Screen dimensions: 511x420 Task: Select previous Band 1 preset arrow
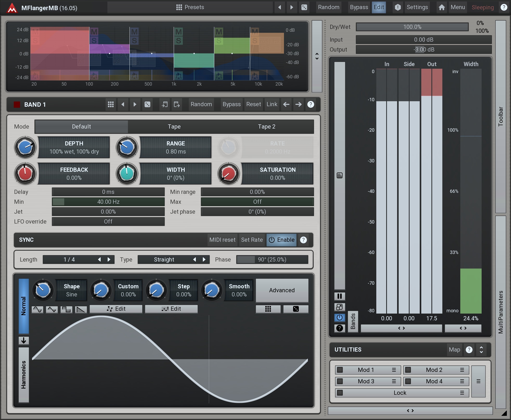pyautogui.click(x=123, y=104)
